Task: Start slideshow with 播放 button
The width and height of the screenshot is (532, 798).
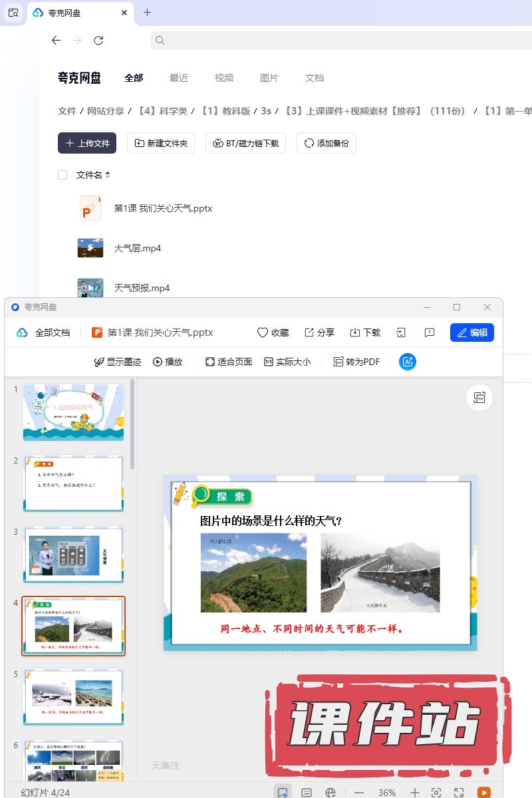Action: [168, 362]
